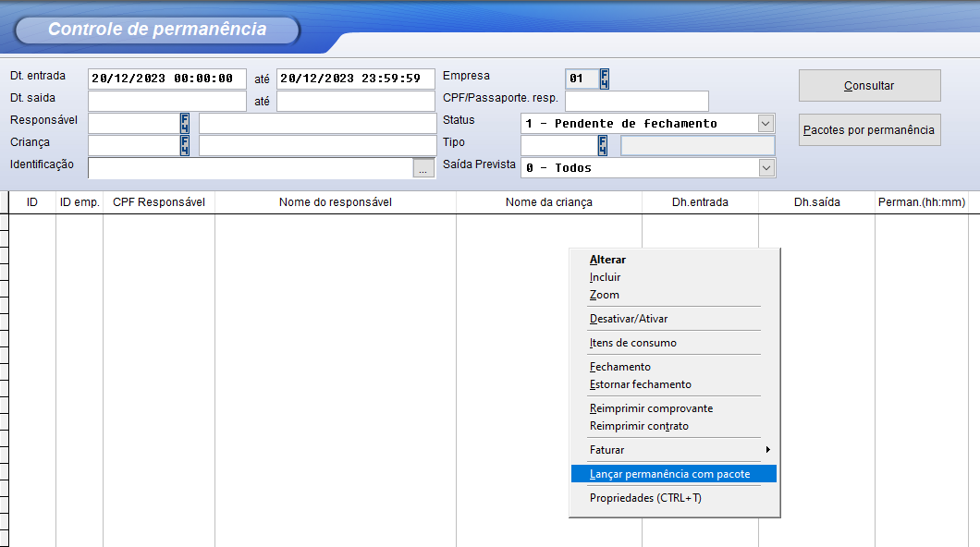980x547 pixels.
Task: Choose Estornar fechamento in context menu
Action: [x=641, y=384]
